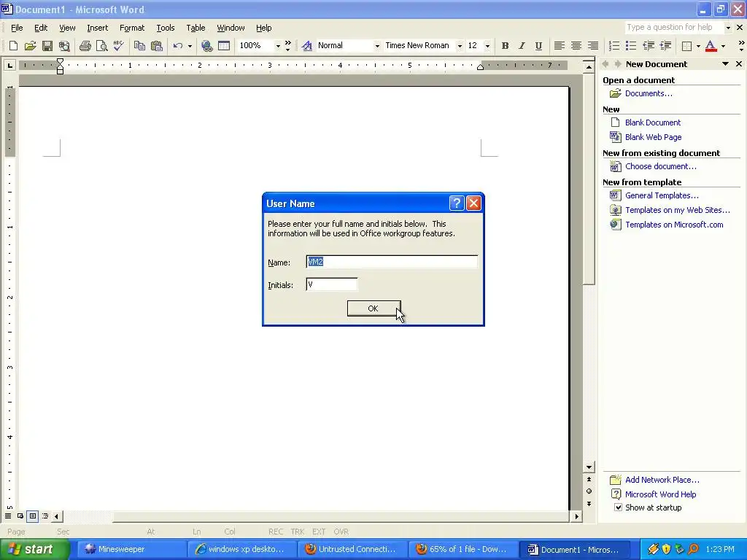Click the tab stop type selector on ruler
The height and width of the screenshot is (560, 747).
pyautogui.click(x=9, y=65)
